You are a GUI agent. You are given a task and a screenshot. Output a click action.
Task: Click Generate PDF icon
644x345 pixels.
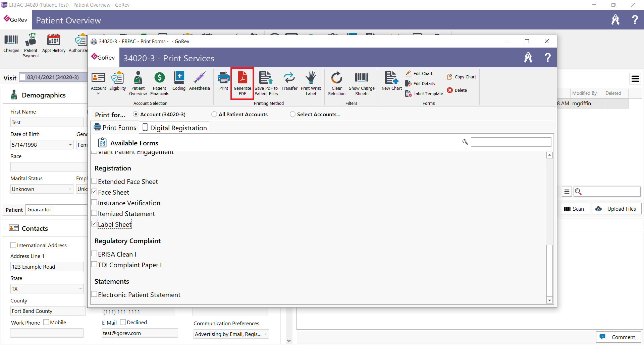pyautogui.click(x=242, y=83)
